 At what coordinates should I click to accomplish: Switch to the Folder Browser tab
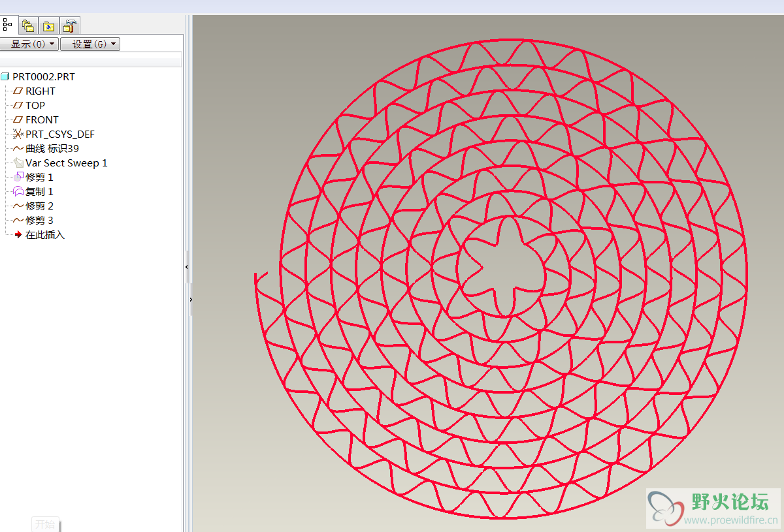(x=28, y=26)
